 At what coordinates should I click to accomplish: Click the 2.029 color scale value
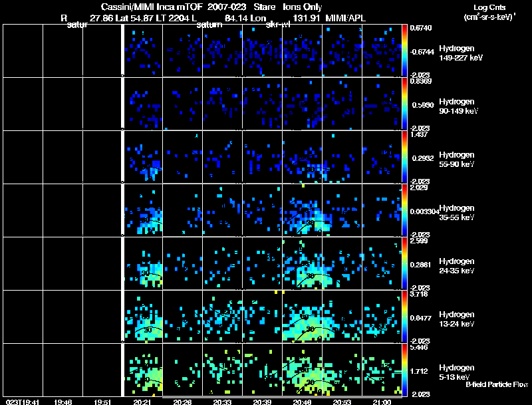[x=419, y=188]
